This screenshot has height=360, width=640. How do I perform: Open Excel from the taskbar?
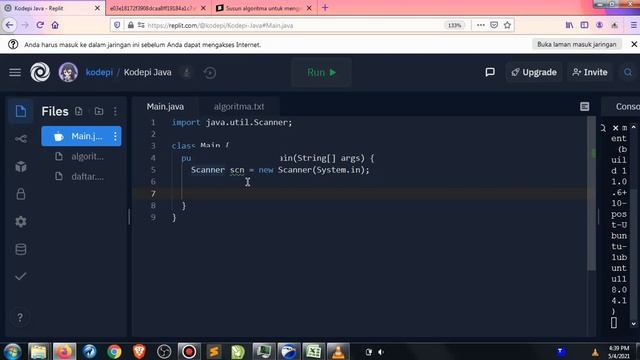(313, 351)
